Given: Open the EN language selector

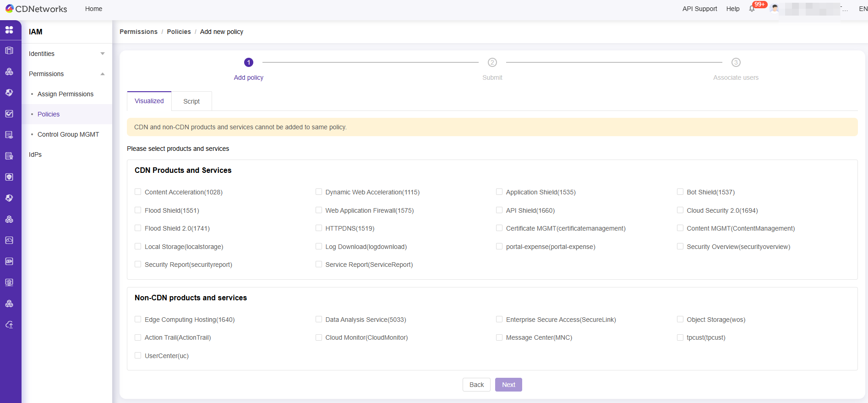Looking at the screenshot, I should (863, 9).
